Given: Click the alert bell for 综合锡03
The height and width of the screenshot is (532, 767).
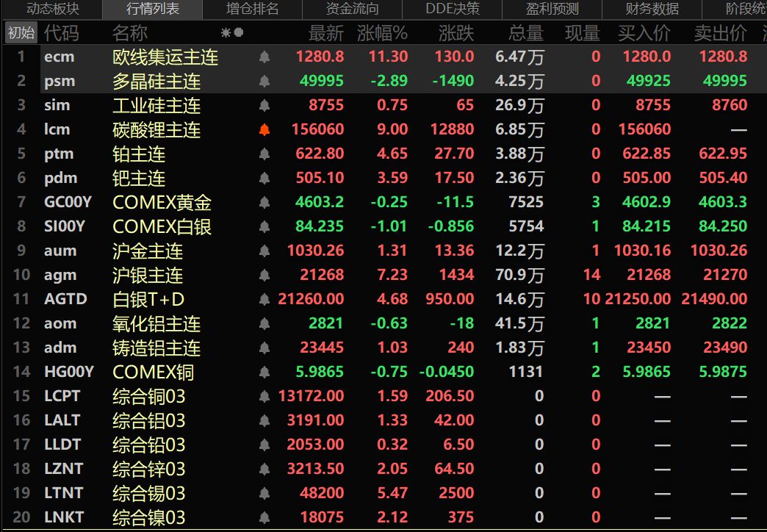Looking at the screenshot, I should 264,493.
